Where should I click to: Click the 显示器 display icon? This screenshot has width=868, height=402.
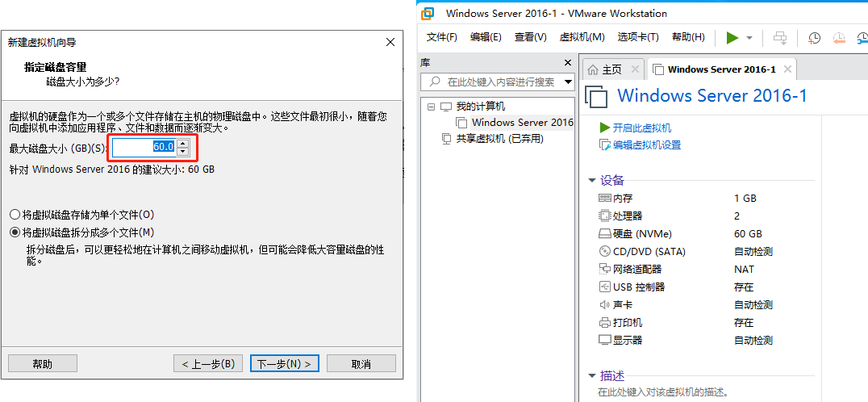604,340
